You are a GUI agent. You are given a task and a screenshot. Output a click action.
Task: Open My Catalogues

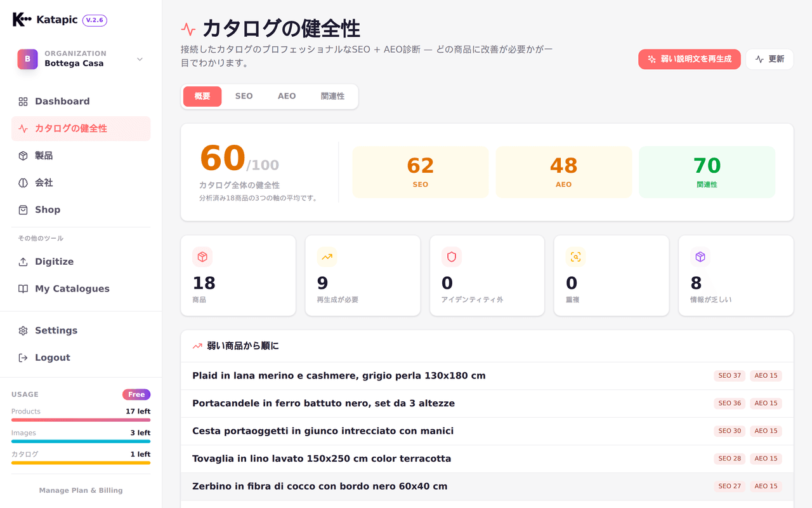coord(81,289)
